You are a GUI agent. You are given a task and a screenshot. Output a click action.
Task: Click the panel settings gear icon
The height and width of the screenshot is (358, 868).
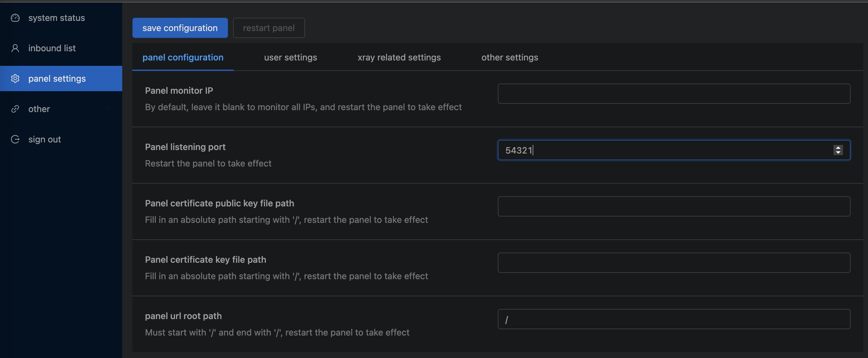(16, 79)
